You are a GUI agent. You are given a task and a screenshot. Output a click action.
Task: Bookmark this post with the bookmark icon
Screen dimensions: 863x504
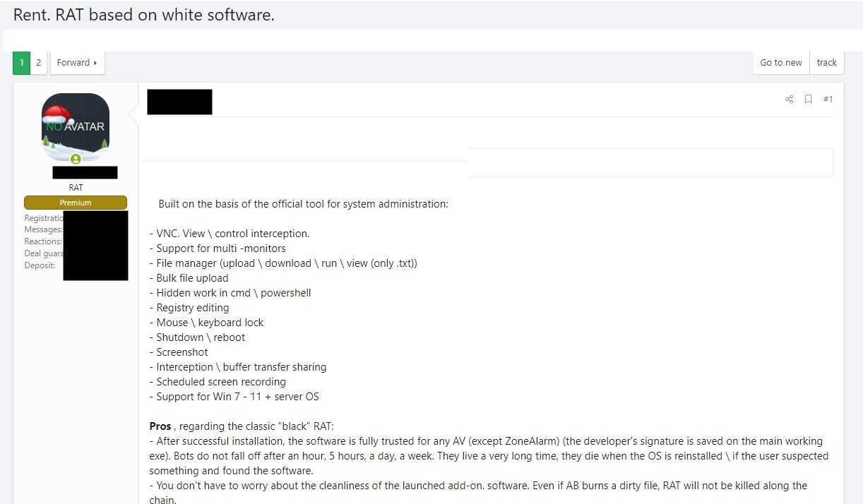click(809, 100)
